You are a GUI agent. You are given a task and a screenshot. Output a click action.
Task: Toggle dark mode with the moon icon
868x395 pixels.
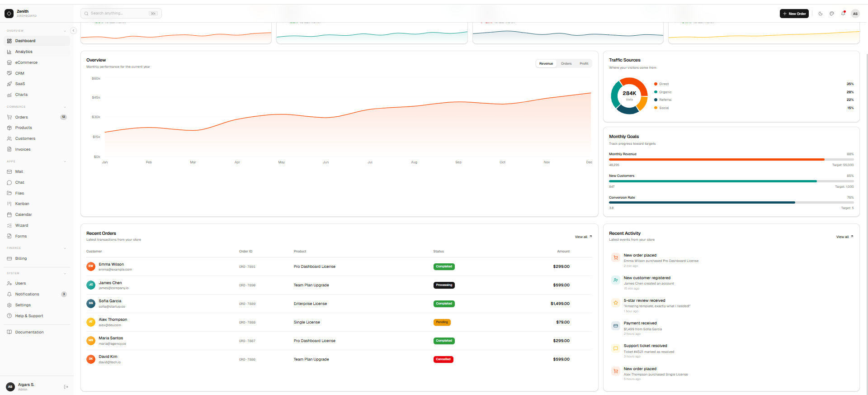[x=821, y=14]
